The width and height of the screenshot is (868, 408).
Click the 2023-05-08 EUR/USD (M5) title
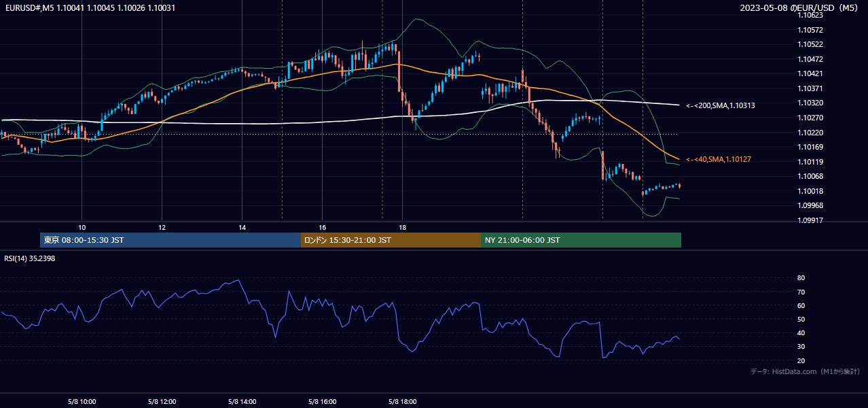coord(800,7)
